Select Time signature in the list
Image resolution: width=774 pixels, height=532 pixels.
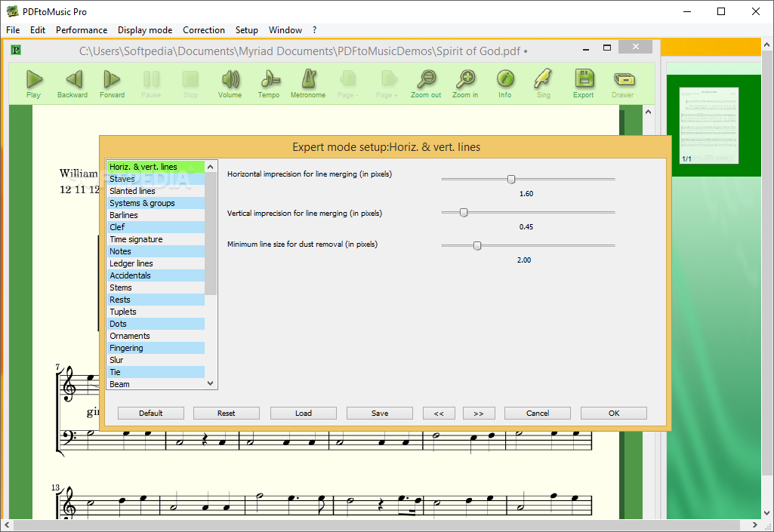pos(156,239)
